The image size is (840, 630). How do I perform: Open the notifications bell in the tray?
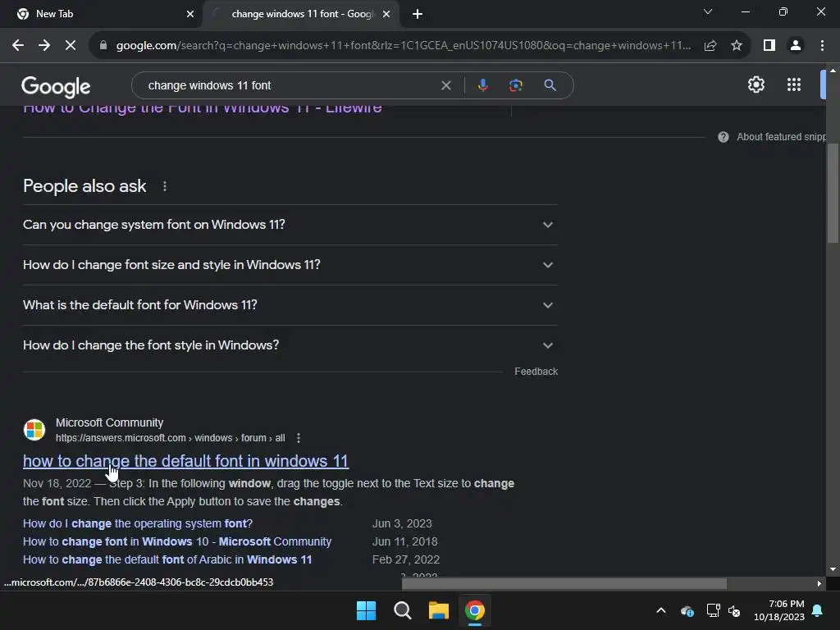(x=818, y=610)
